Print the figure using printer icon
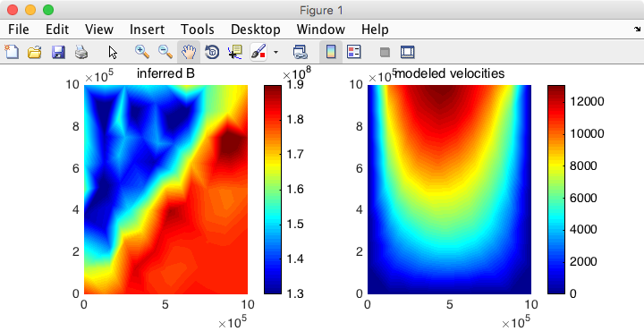644x331 pixels. [81, 52]
